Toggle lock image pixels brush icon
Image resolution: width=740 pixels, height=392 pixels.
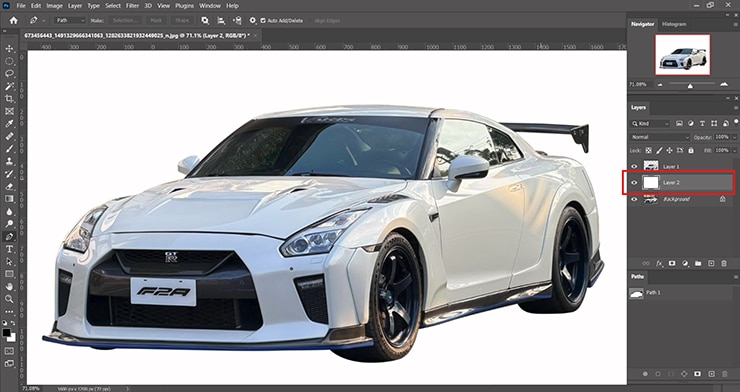pyautogui.click(x=659, y=150)
